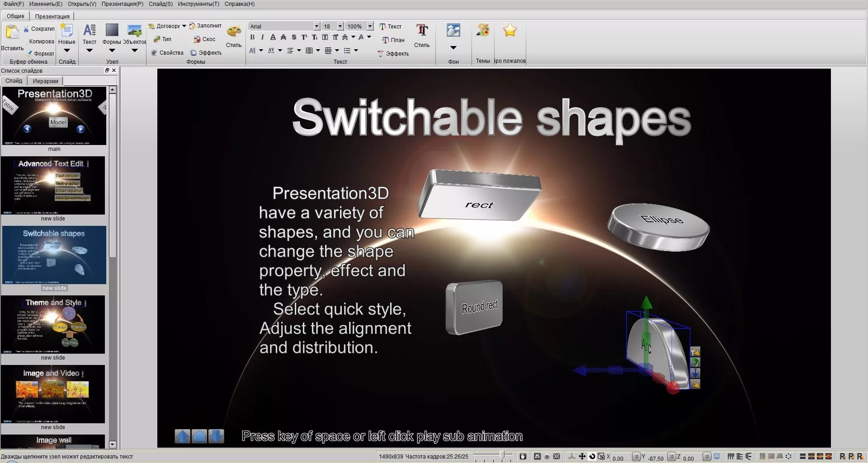
Task: Expand the font color A dropdown arrow
Action: click(x=369, y=37)
